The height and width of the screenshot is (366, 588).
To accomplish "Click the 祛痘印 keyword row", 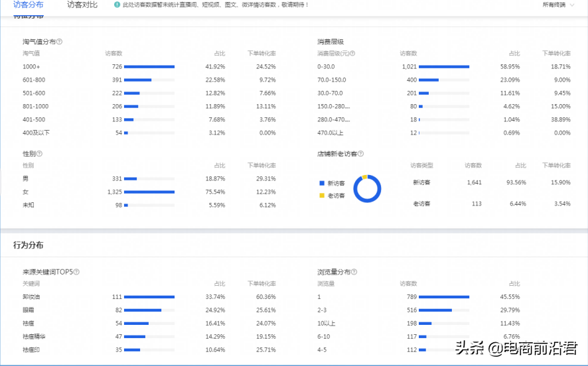I will (149, 349).
